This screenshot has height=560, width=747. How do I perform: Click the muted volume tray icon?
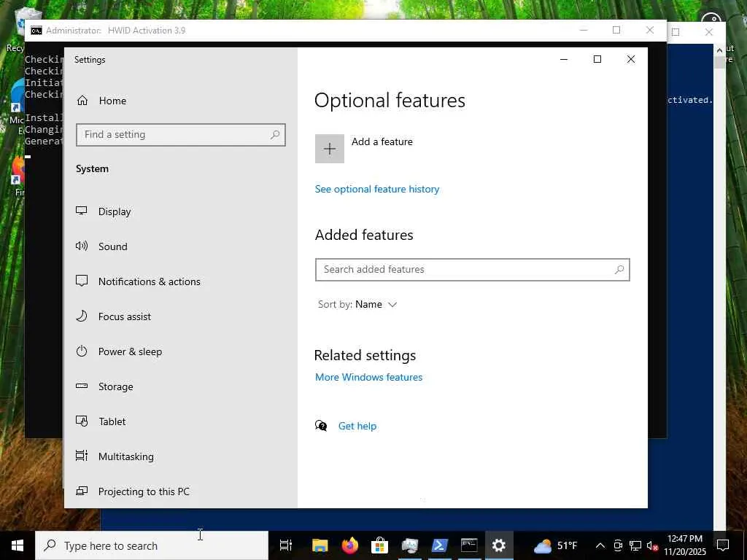click(652, 545)
